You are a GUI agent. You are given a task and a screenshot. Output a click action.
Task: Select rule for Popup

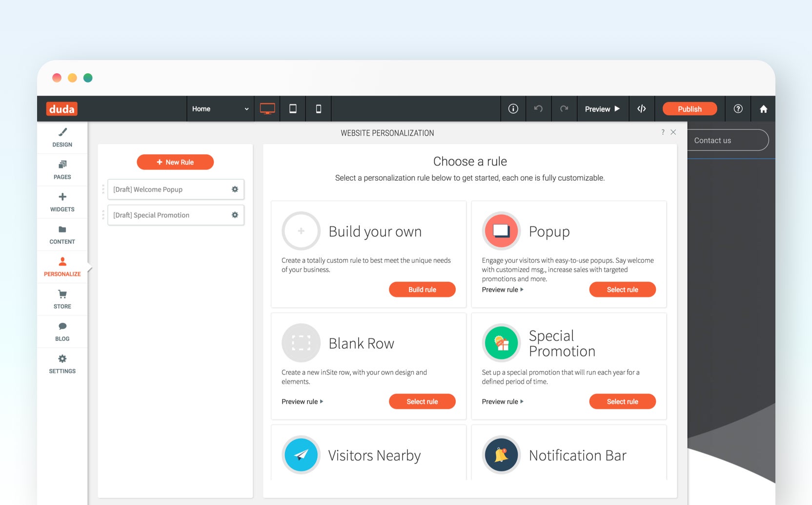coord(622,290)
